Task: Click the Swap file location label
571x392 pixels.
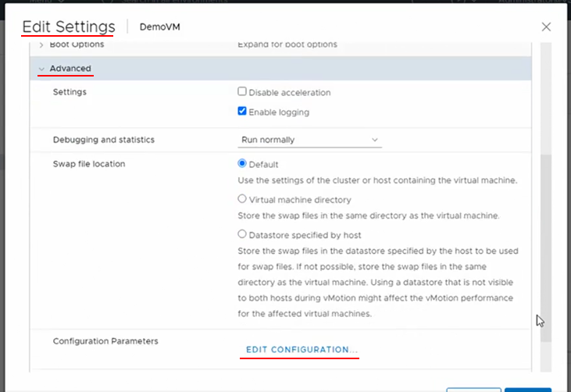Action: pos(89,164)
